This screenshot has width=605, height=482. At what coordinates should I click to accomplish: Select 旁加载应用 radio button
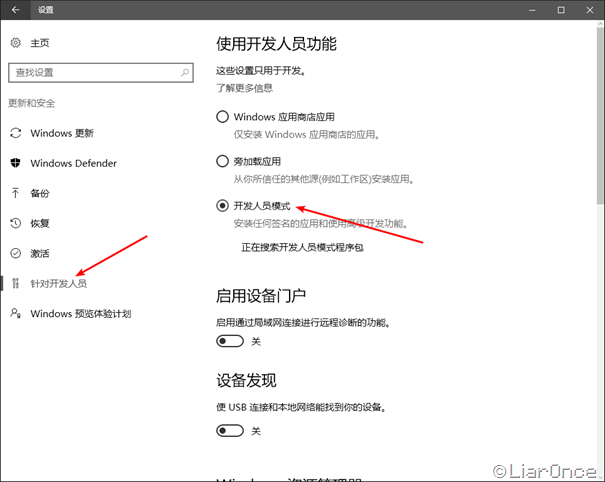(x=222, y=161)
